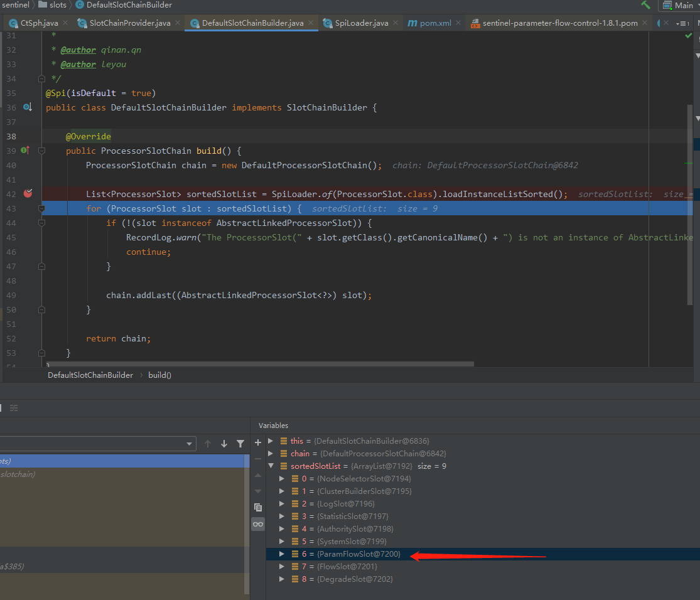Image resolution: width=700 pixels, height=600 pixels.
Task: Click the down arrow navigation icon near filter
Action: tap(224, 443)
